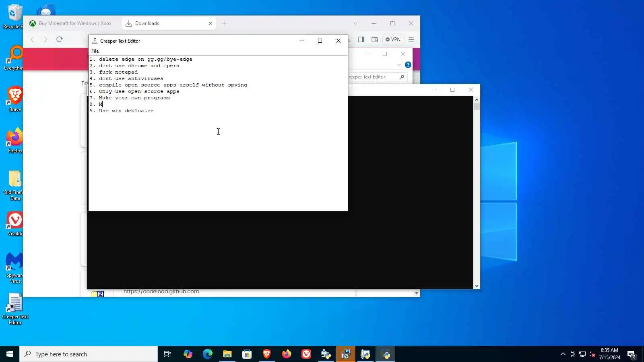The image size is (644, 362).
Task: Toggle the browser sidebar panel
Action: coord(361,39)
